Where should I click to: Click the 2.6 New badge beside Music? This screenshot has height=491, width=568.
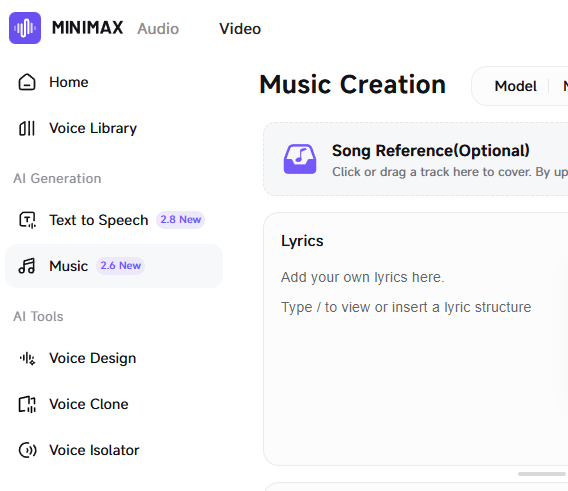(x=120, y=266)
